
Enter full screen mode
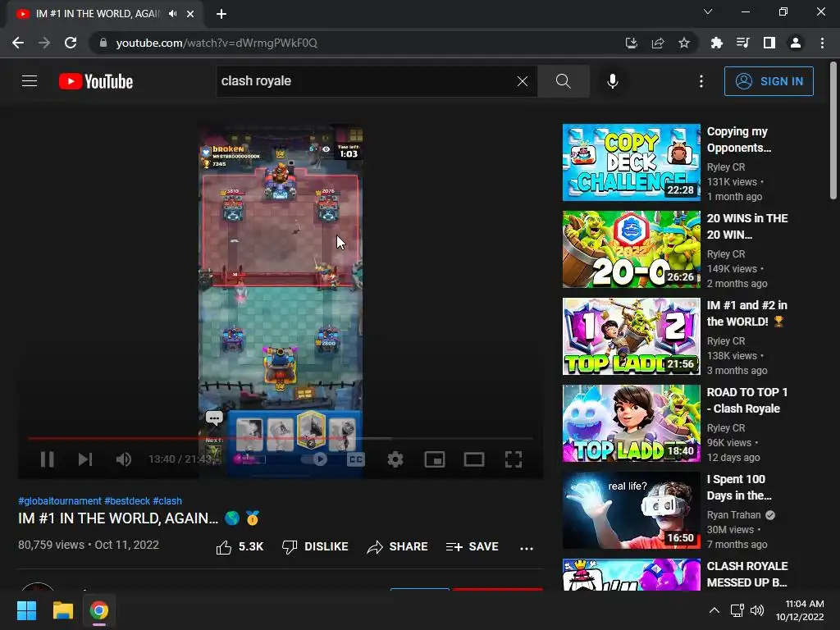[x=514, y=459]
